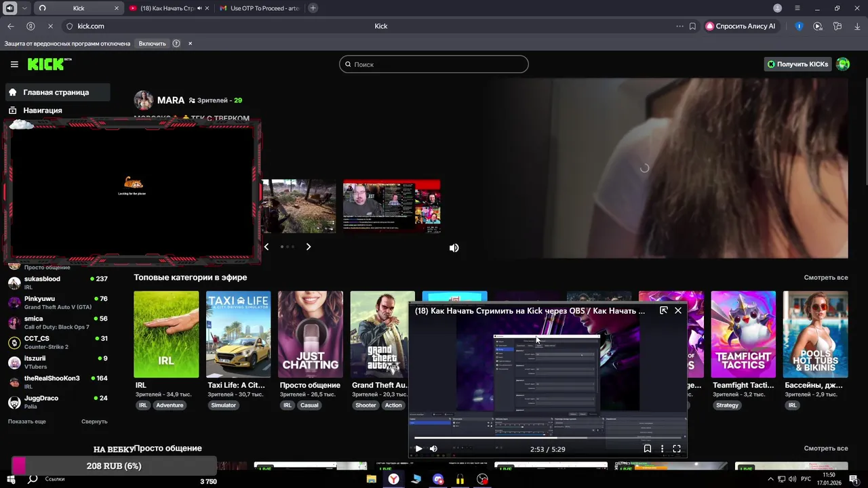Open Windows taskbar search

pos(33,479)
